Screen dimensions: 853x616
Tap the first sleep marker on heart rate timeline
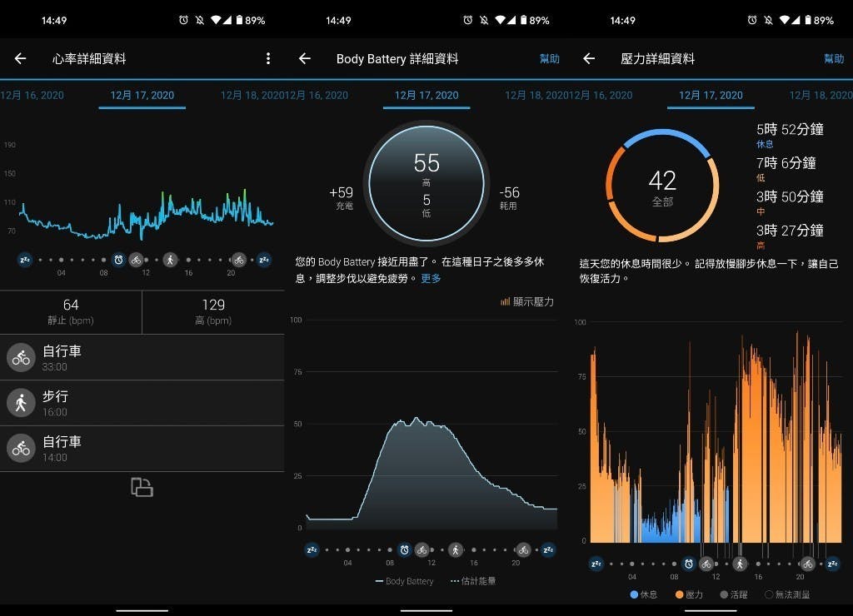[25, 260]
